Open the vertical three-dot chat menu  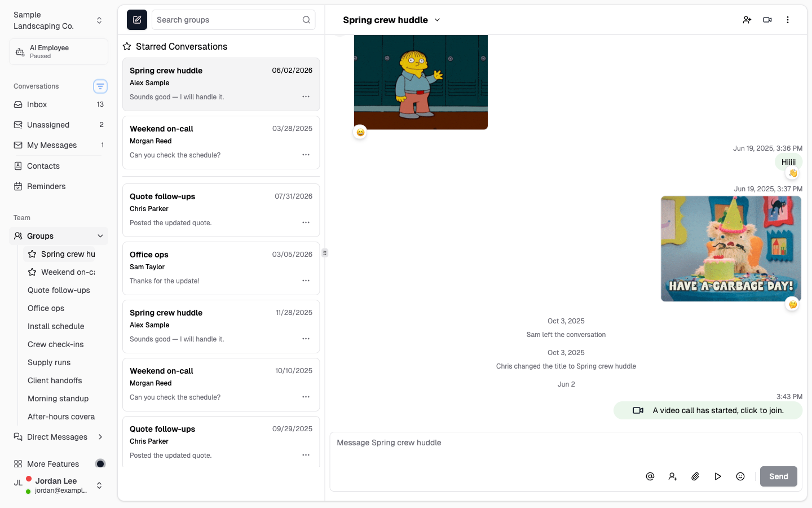[x=788, y=20]
